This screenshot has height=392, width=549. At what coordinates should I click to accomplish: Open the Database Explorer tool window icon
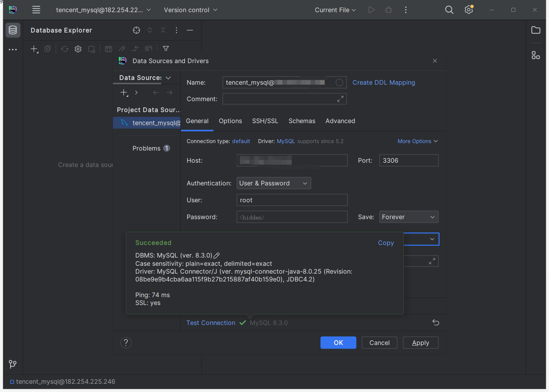[13, 30]
